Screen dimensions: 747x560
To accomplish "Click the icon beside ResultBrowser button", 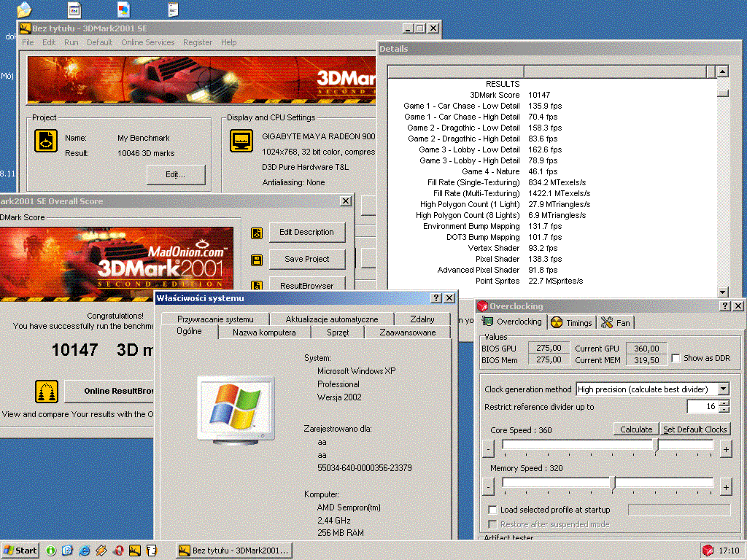I will [257, 285].
